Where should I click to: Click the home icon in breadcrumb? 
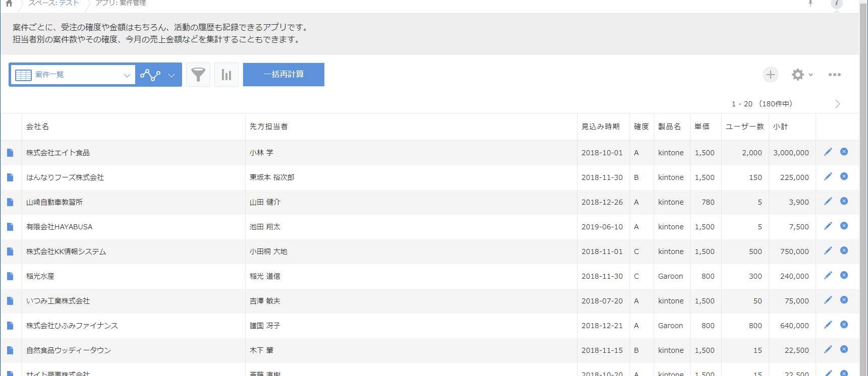[9, 4]
